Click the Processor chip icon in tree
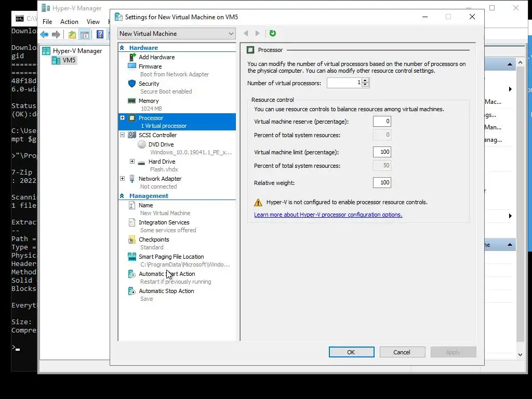Image resolution: width=532 pixels, height=399 pixels. pyautogui.click(x=131, y=118)
